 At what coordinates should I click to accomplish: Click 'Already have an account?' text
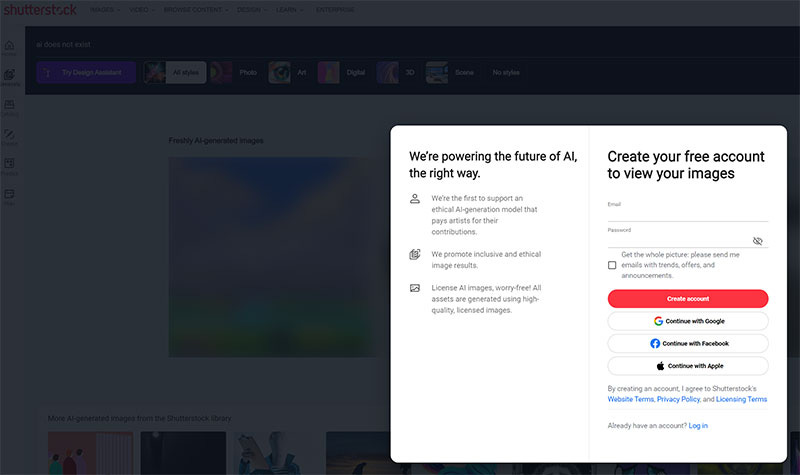(647, 426)
